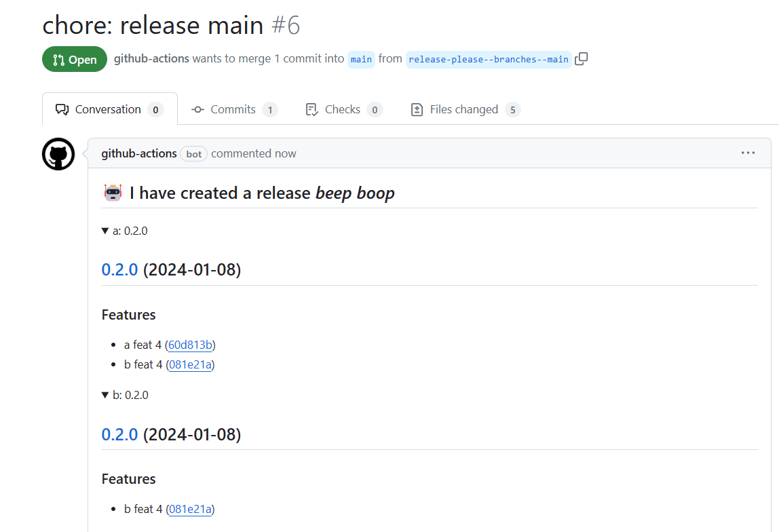
Task: Click the pull request number #6
Action: [x=286, y=25]
